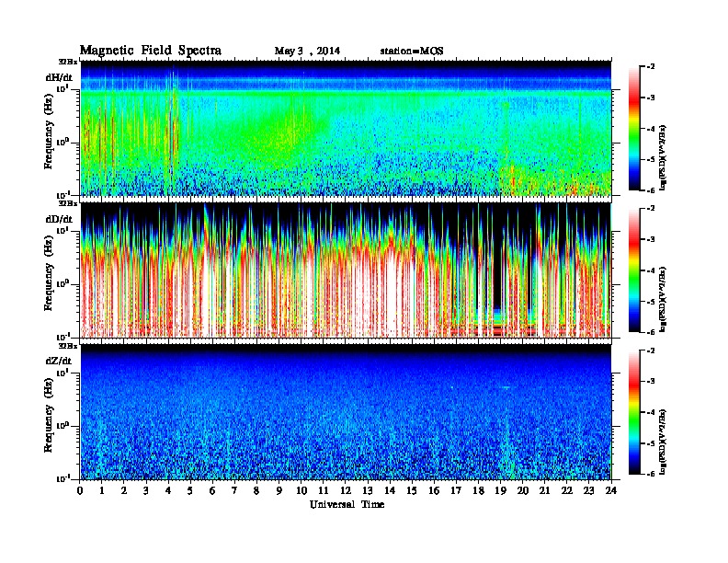Click inside the dZ/dt spectrogram plot
This screenshot has height=563, width=728.
pyautogui.click(x=346, y=412)
